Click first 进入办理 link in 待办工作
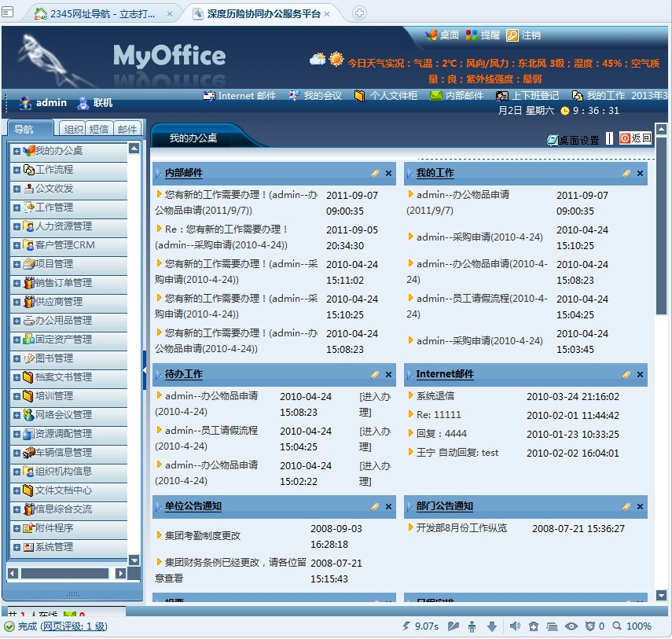 (375, 404)
